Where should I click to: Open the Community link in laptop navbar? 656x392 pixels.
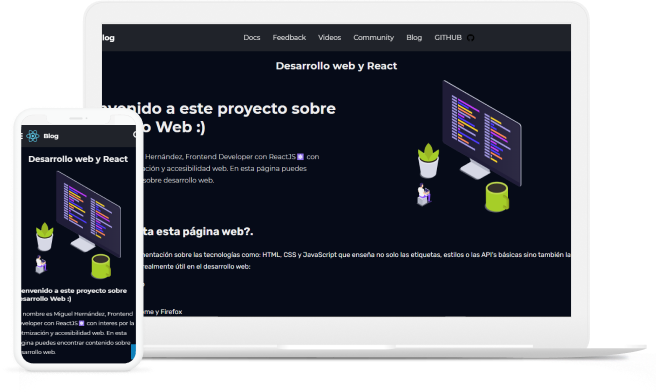click(x=373, y=38)
